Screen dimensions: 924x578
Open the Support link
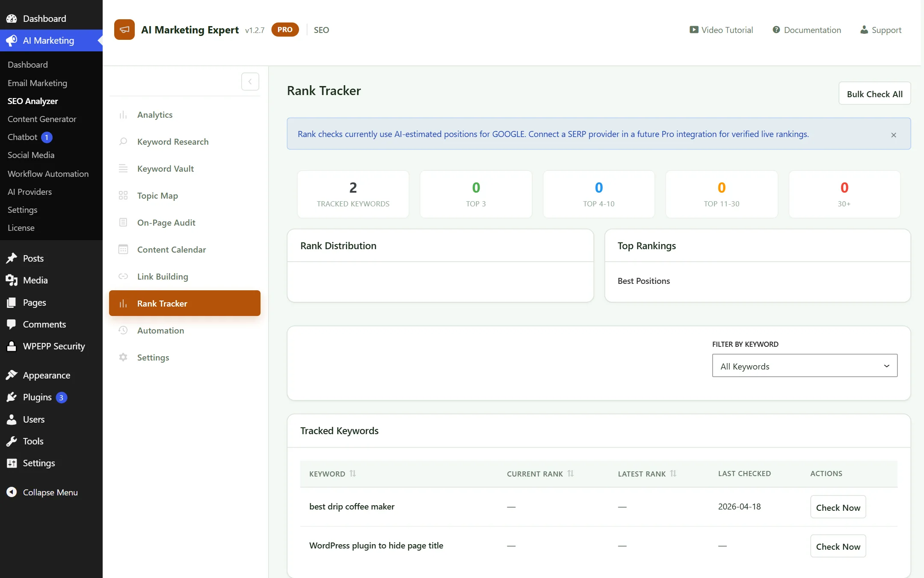pyautogui.click(x=881, y=30)
